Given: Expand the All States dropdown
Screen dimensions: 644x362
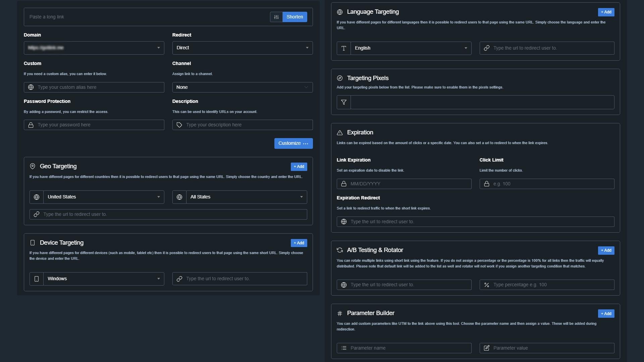Looking at the screenshot, I should [x=246, y=197].
